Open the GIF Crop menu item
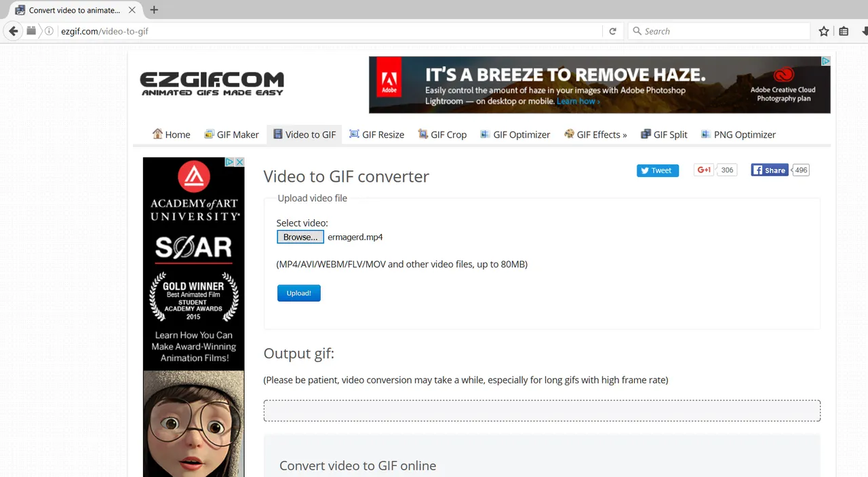 tap(443, 134)
